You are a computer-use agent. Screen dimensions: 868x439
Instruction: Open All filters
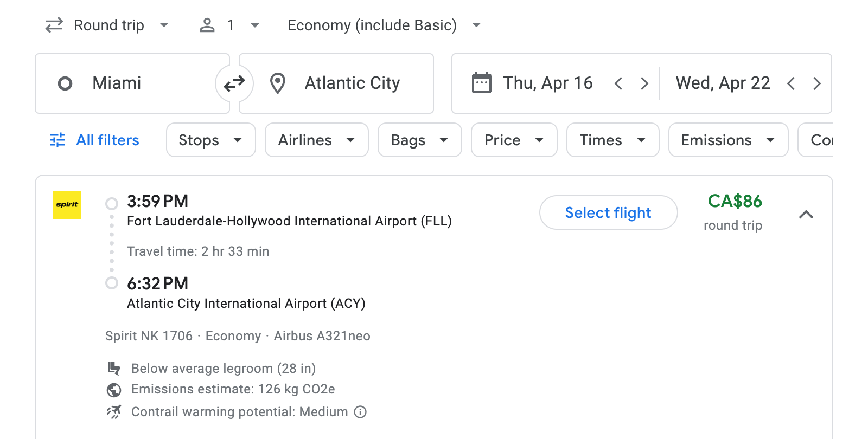tap(94, 140)
